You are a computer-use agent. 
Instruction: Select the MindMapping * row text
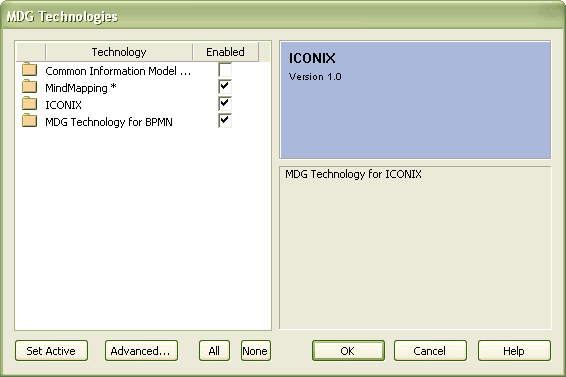80,88
